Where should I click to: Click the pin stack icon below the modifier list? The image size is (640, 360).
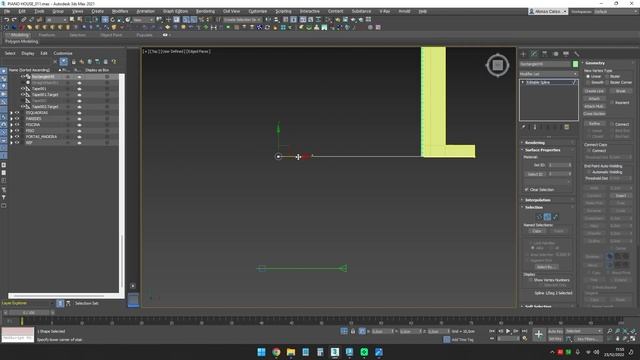(x=524, y=127)
